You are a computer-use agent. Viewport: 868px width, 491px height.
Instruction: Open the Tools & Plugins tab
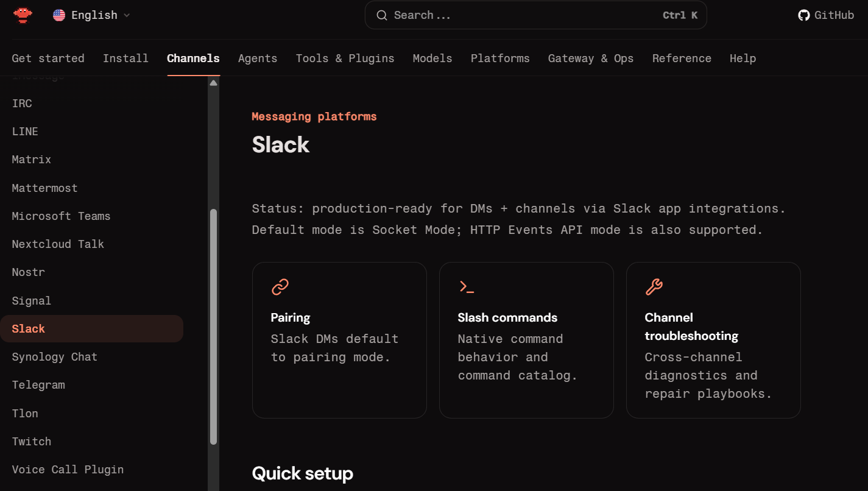(345, 58)
